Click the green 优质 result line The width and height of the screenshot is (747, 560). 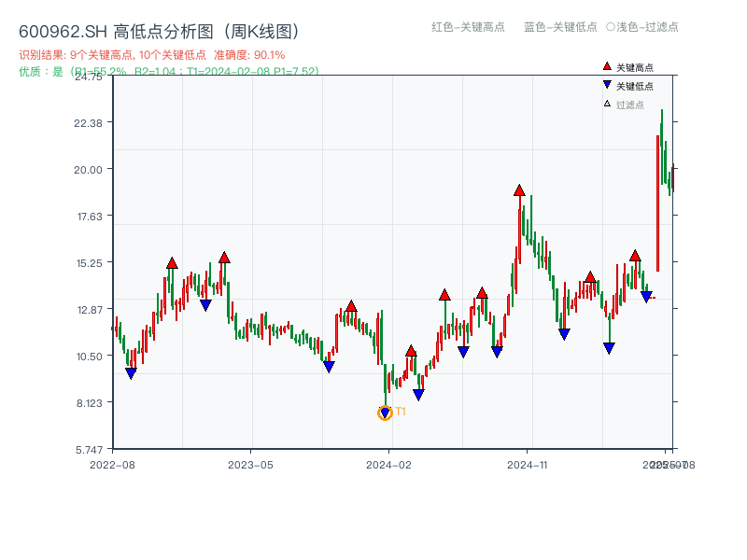169,72
